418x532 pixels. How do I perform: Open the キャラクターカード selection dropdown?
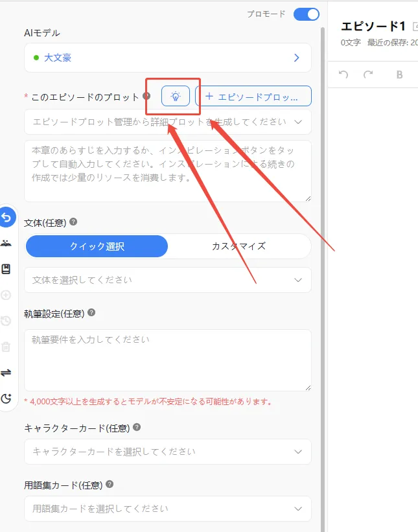168,452
